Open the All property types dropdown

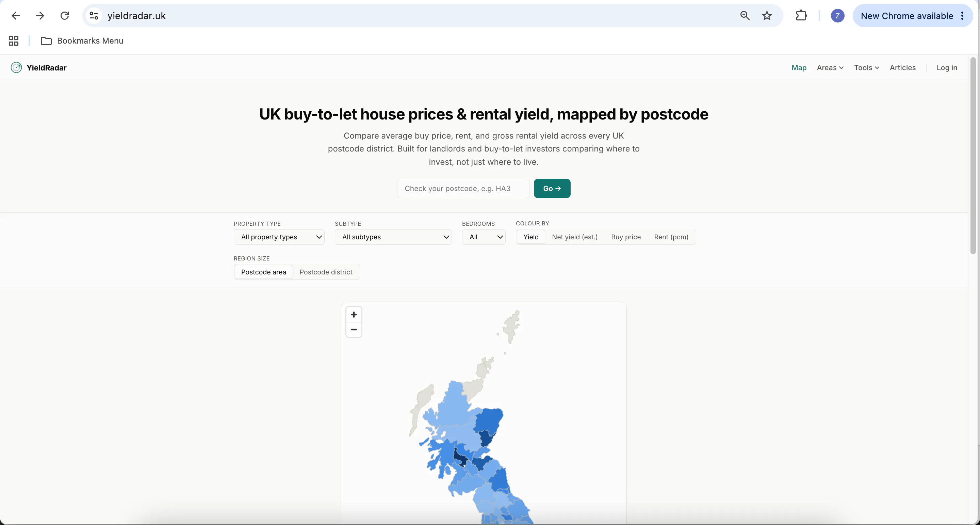[x=279, y=237]
